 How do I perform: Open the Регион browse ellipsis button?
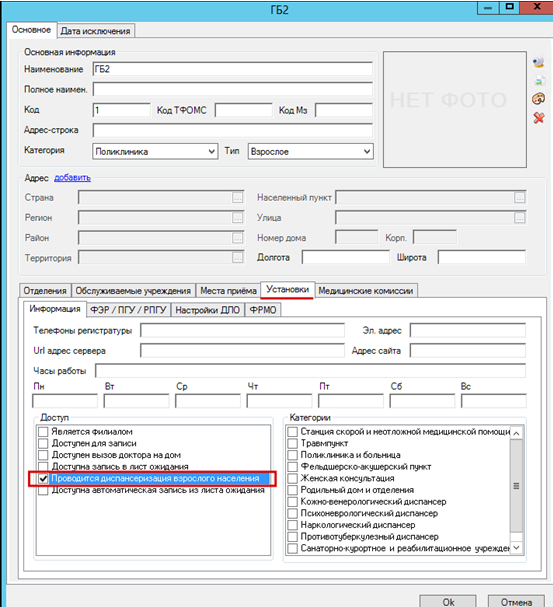coord(238,218)
